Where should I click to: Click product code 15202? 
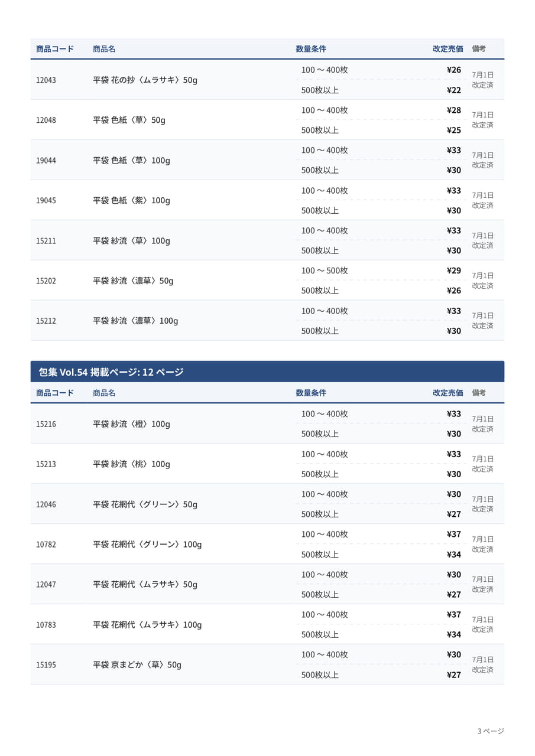coord(46,281)
